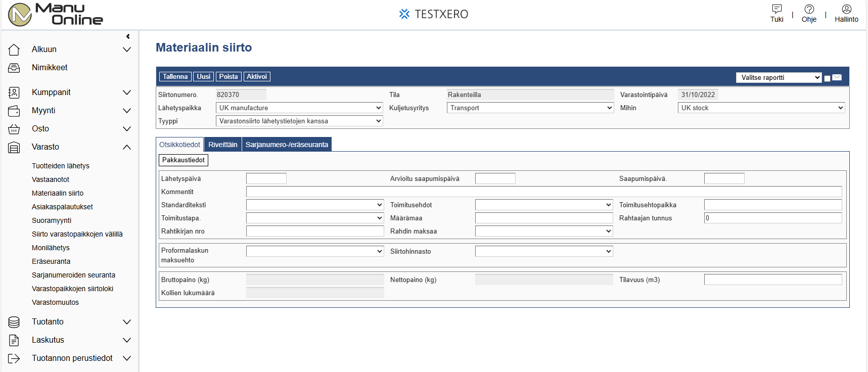
Task: Expand the Tuotannon perustiedot chevron
Action: (127, 358)
